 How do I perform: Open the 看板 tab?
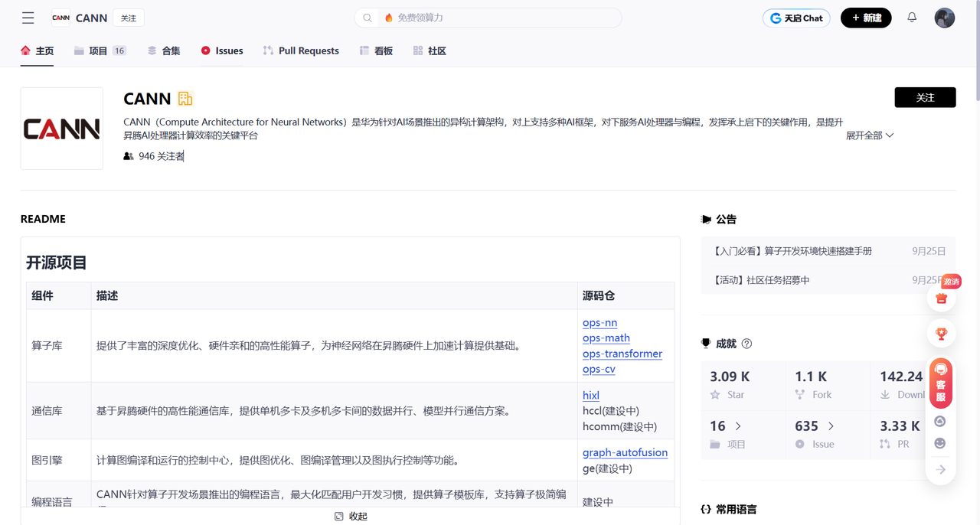click(x=376, y=51)
